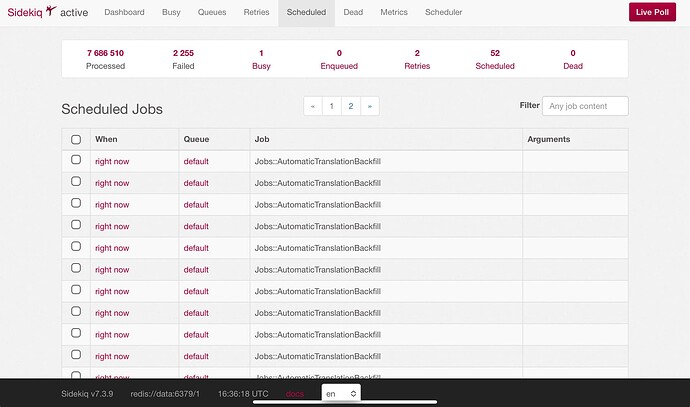
Task: Open the third row's 'right now' link
Action: click(x=112, y=205)
